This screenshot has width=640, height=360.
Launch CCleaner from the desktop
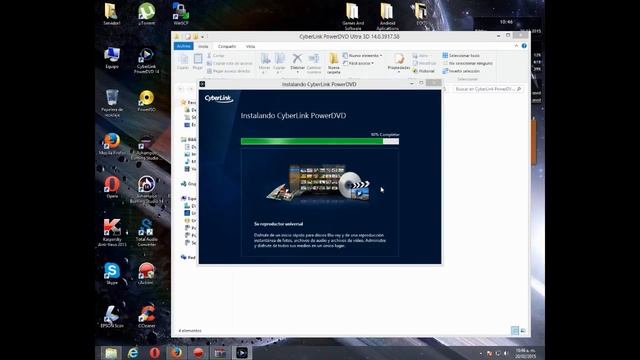pyautogui.click(x=147, y=317)
